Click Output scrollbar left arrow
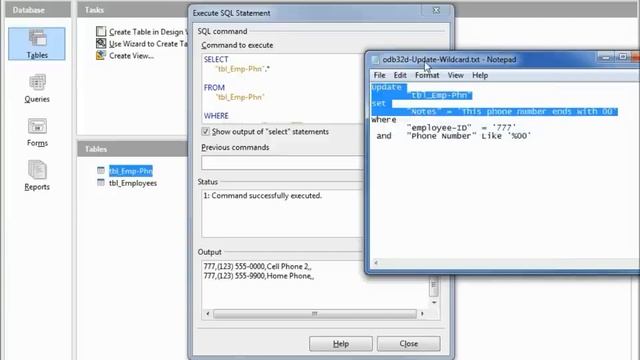 pos(208,313)
